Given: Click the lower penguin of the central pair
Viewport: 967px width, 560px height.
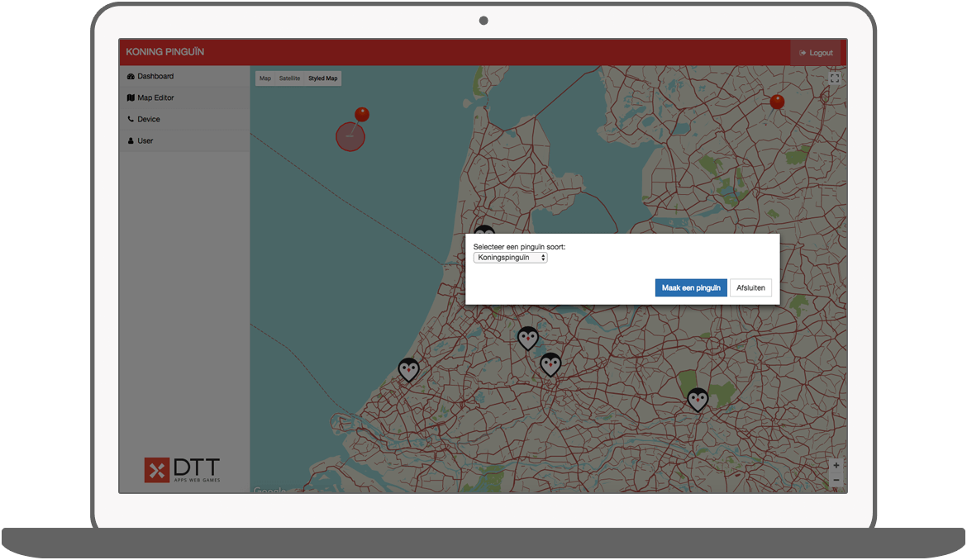Looking at the screenshot, I should click(550, 365).
